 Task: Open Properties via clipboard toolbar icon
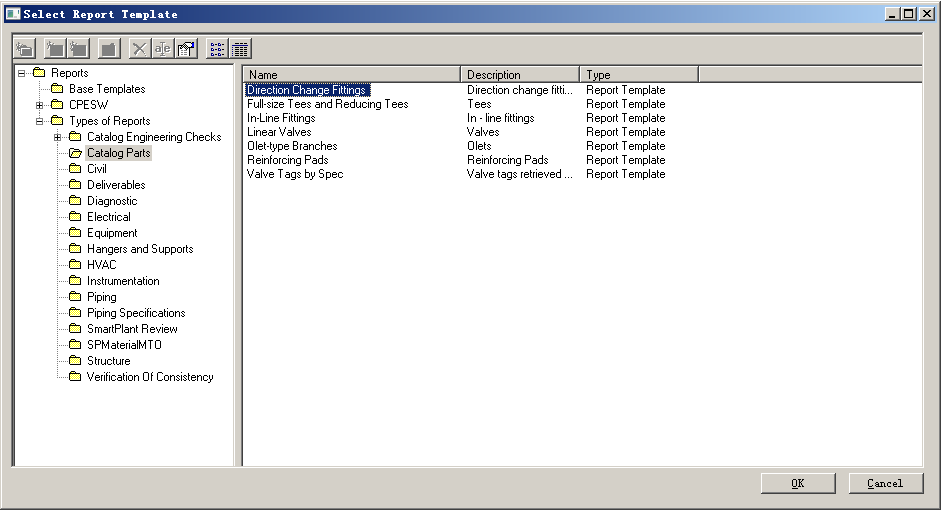[x=186, y=49]
